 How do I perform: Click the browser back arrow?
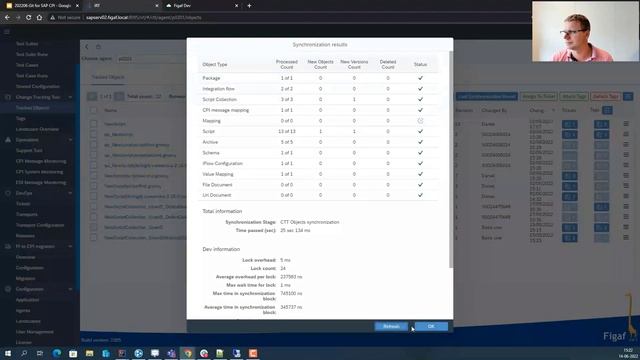click(x=7, y=18)
